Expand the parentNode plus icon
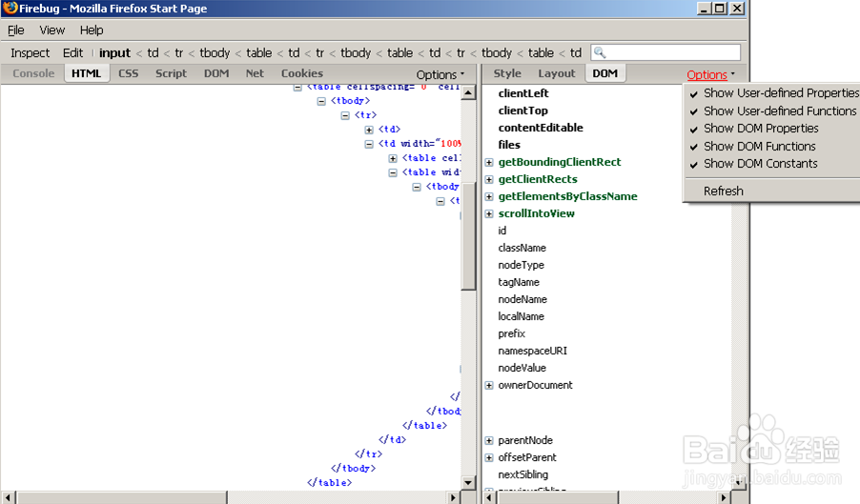The height and width of the screenshot is (504, 860). pyautogui.click(x=489, y=441)
